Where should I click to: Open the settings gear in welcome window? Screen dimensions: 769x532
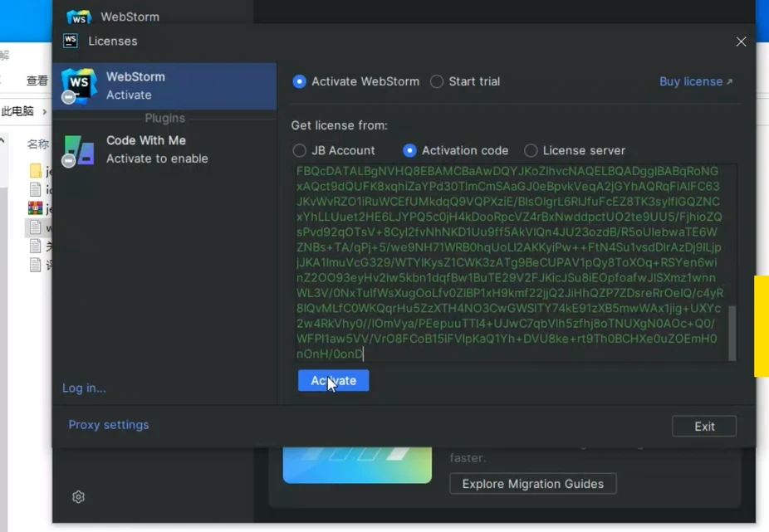[x=78, y=496]
